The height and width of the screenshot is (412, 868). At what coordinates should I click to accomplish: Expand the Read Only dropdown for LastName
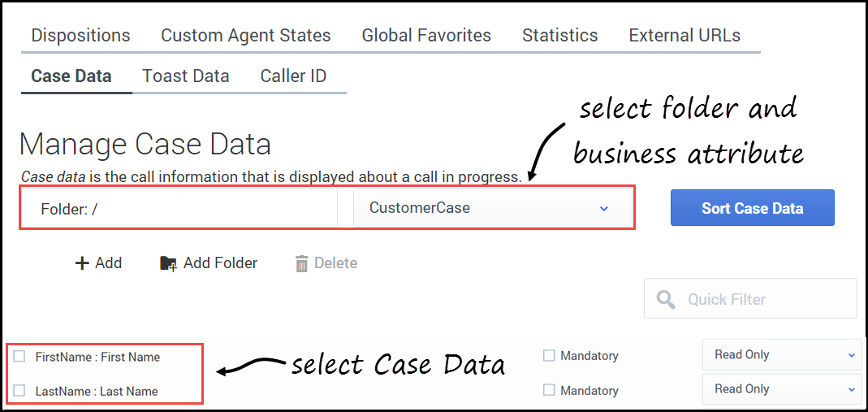click(x=780, y=389)
